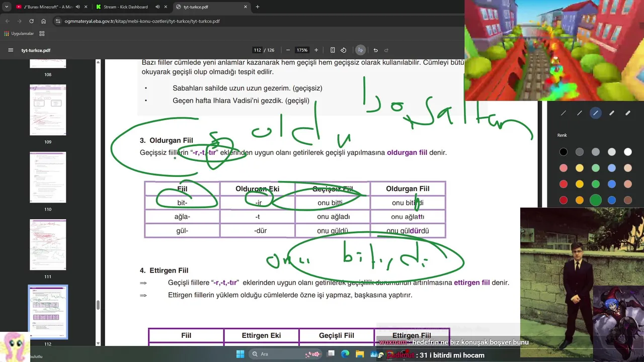Close the Burası Minecraft tab
Image resolution: width=644 pixels, height=362 pixels.
pyautogui.click(x=85, y=7)
